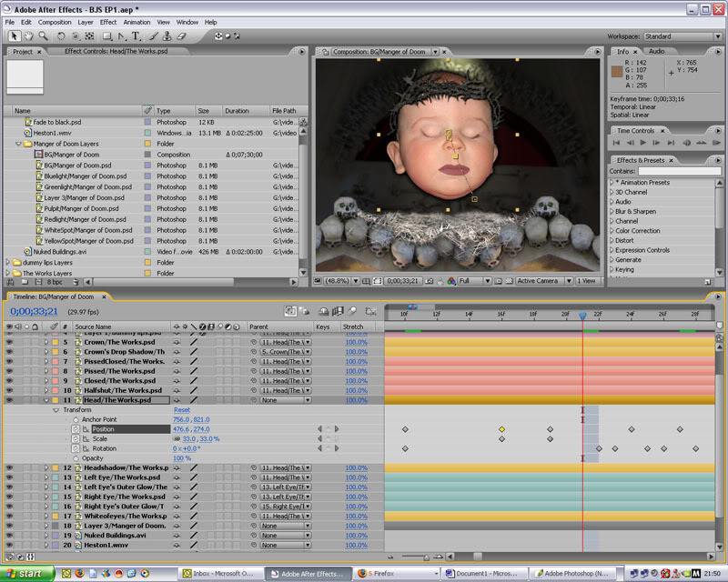This screenshot has height=582, width=728.
Task: Hide the Left Eye/The Works.psd layer
Action: pyautogui.click(x=9, y=477)
